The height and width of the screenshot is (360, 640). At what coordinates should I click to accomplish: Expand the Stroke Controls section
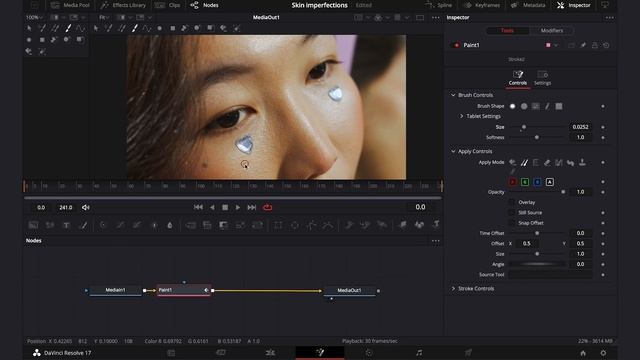pos(453,289)
